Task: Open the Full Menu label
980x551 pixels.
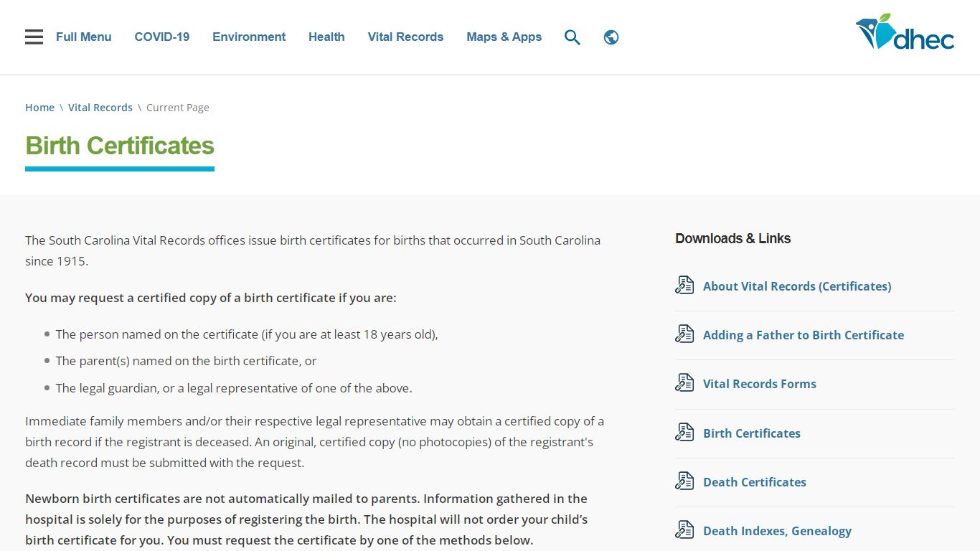Action: pos(84,37)
